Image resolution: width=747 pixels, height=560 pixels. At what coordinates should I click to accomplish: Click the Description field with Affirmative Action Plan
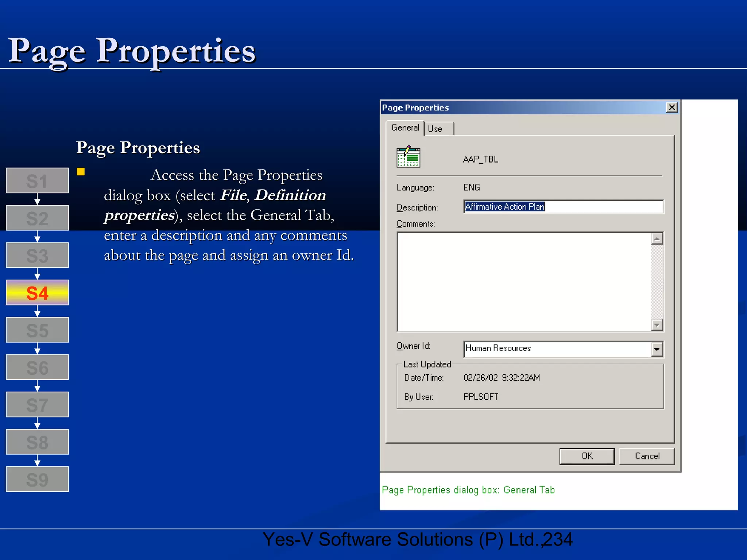pos(564,207)
